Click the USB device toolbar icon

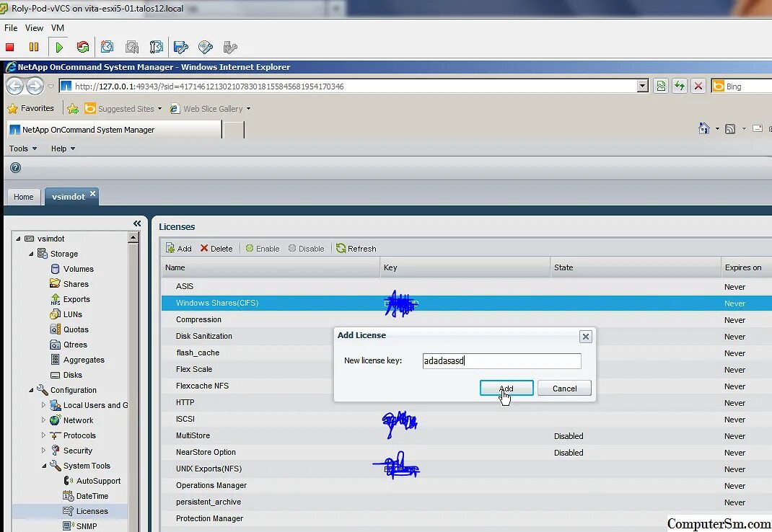click(230, 48)
